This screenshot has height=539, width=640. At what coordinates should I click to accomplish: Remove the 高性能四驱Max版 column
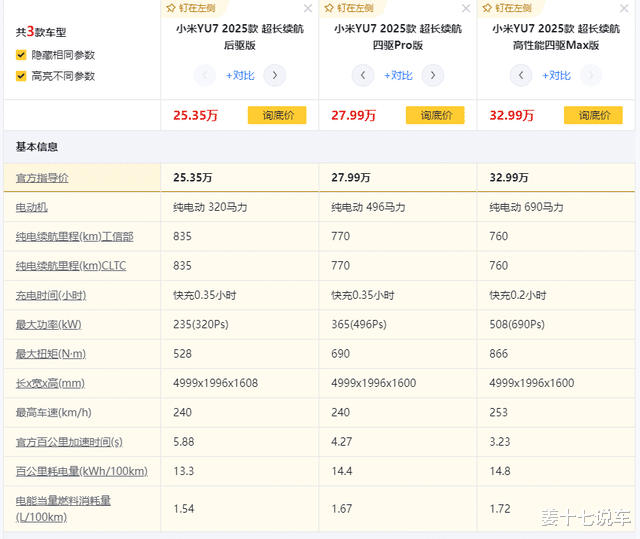624,8
